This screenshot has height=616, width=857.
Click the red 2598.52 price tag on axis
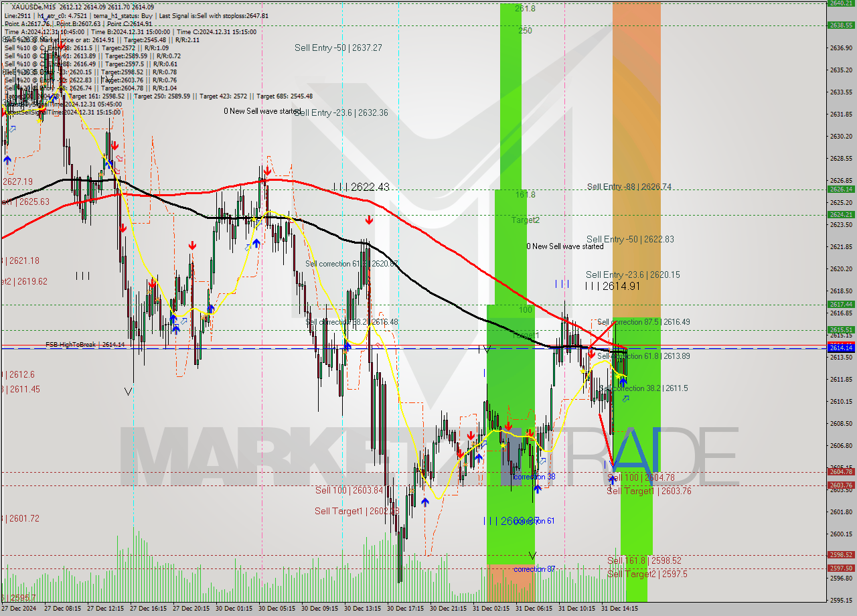click(841, 554)
